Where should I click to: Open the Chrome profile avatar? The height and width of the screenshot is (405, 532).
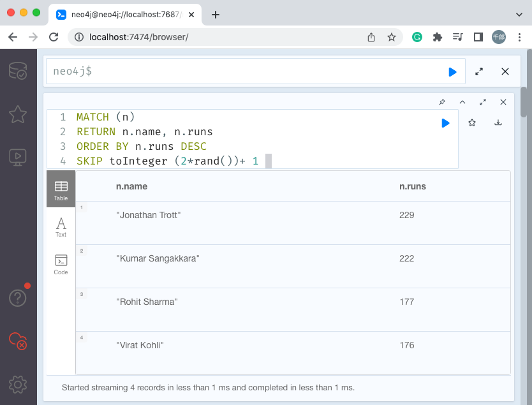tap(499, 37)
